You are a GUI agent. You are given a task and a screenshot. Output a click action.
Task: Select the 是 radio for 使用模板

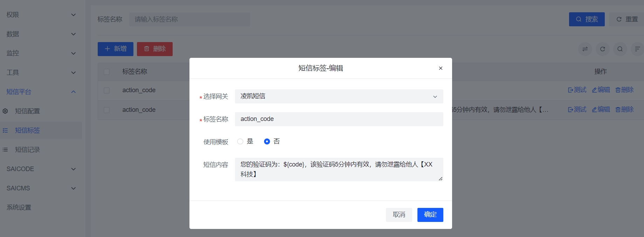[240, 142]
